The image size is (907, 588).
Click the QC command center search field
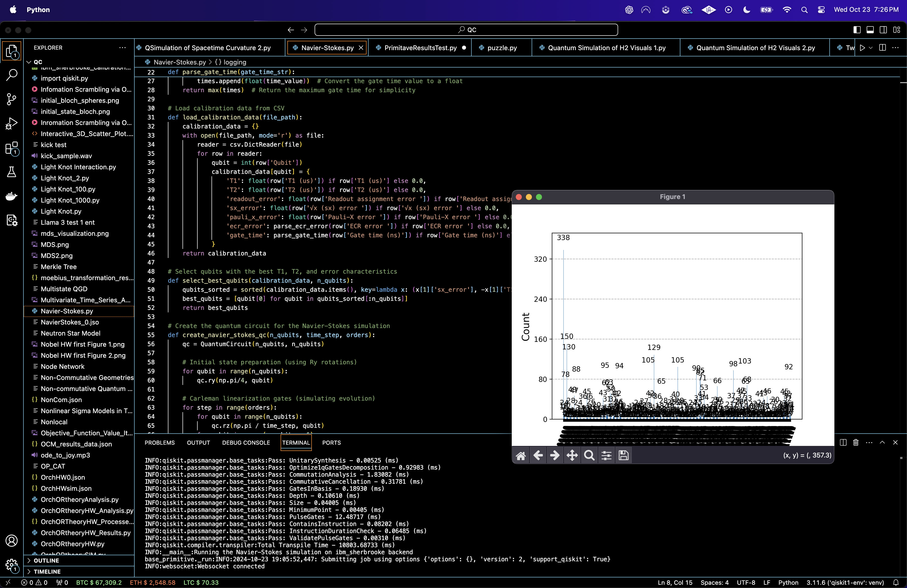pyautogui.click(x=466, y=30)
